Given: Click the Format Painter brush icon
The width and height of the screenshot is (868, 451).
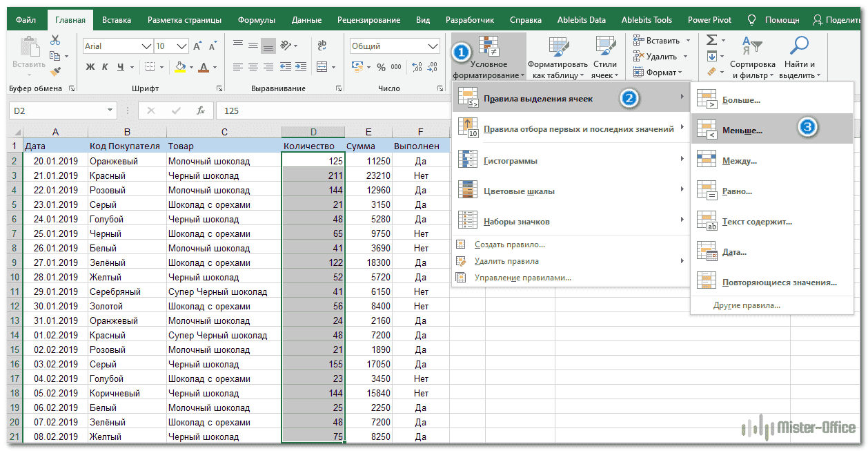Looking at the screenshot, I should click(x=56, y=70).
